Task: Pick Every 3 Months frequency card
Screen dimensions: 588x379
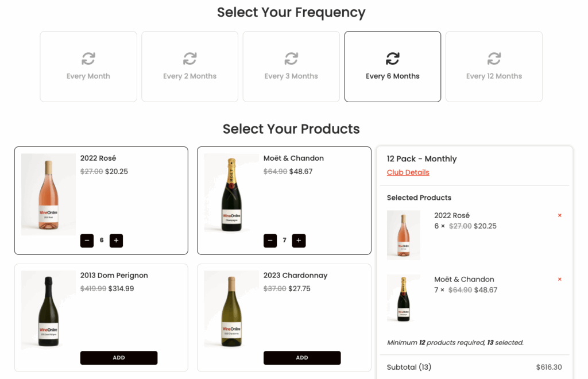Action: (x=291, y=67)
